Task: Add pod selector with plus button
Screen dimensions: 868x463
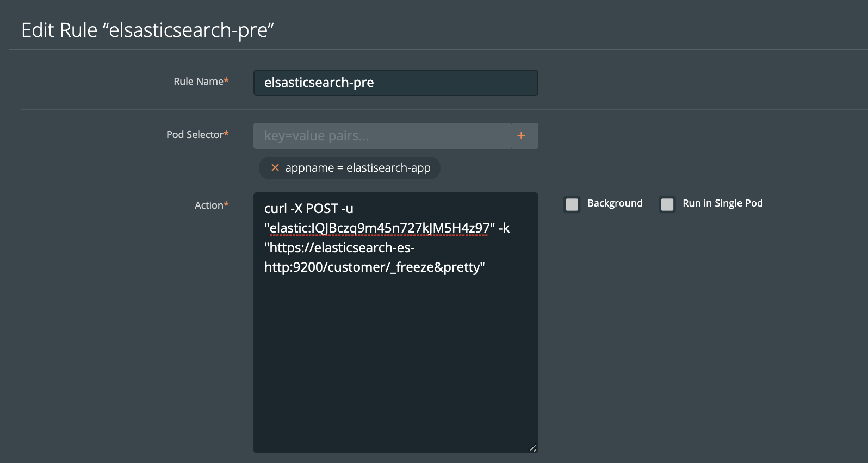Action: point(521,136)
